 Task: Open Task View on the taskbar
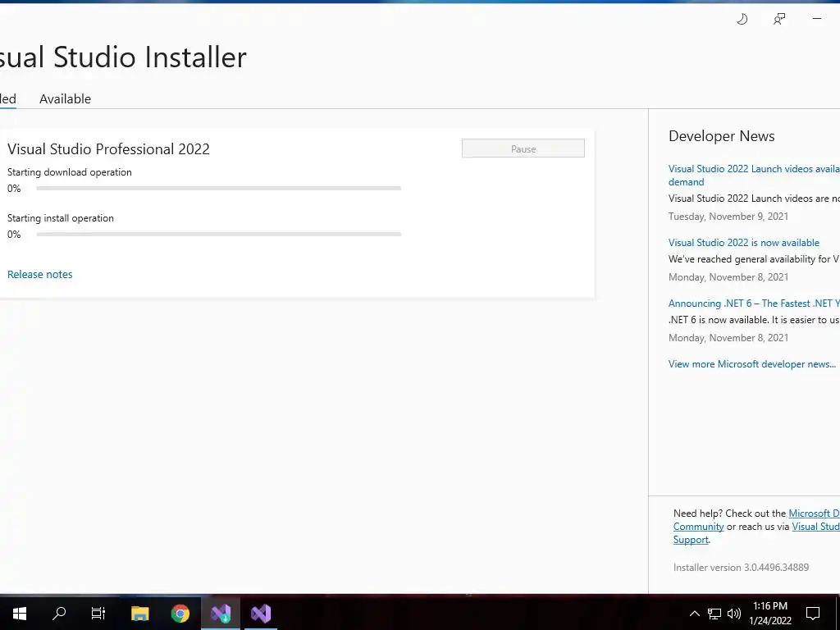(98, 613)
